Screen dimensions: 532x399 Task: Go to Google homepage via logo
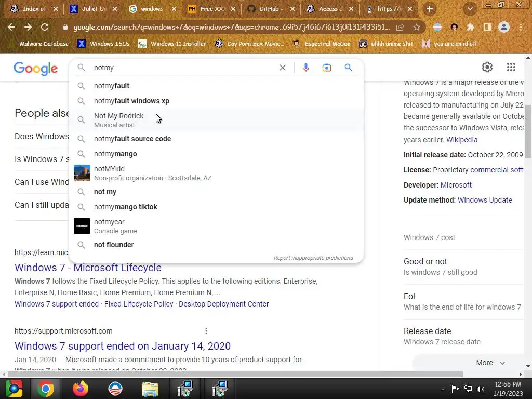point(36,69)
